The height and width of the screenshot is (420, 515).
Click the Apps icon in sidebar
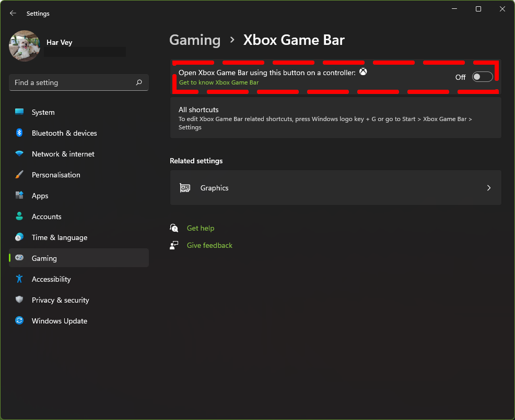pos(19,195)
